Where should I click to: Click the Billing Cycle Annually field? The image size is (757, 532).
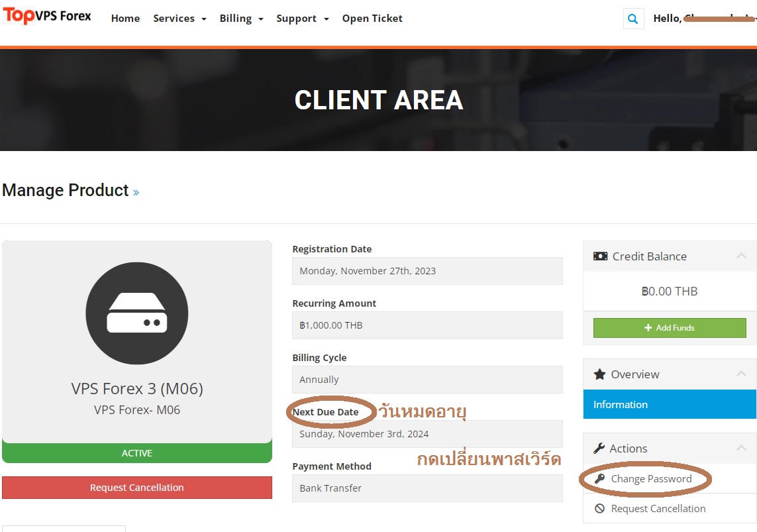point(427,380)
